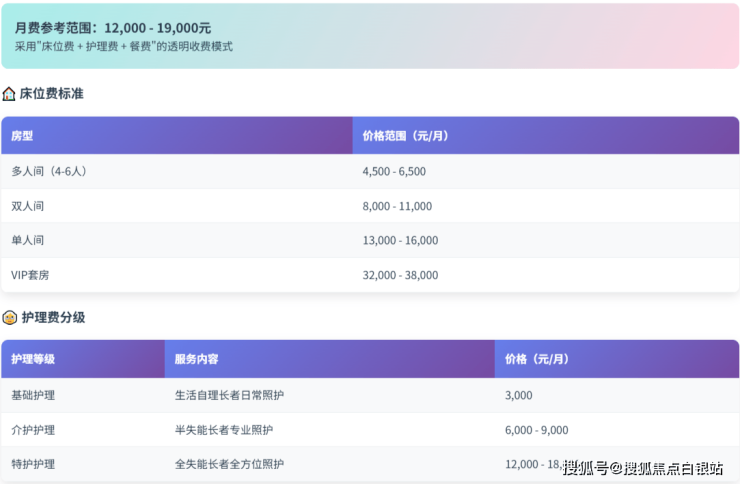Viewport: 740px width, 484px height.
Task: Click the 基础护理 nursing level cell
Action: pyautogui.click(x=33, y=395)
